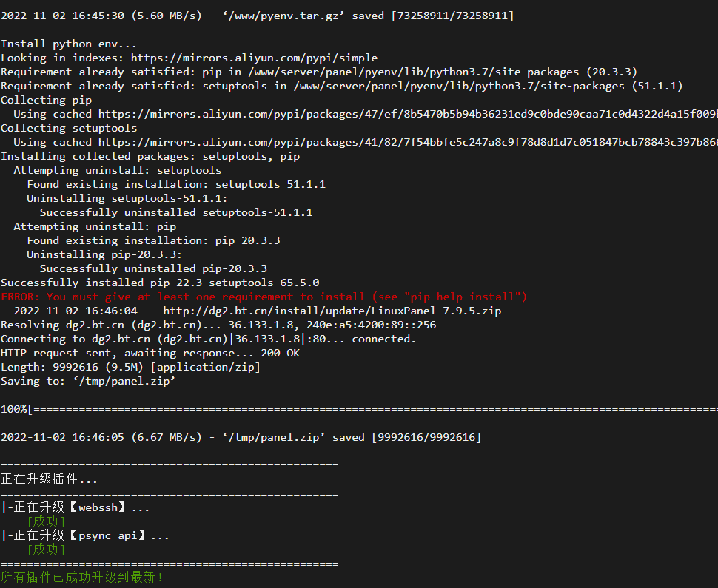Click the 'Length: 9992616' application/zip line
Viewport: 718px width, 588px height.
click(x=130, y=368)
